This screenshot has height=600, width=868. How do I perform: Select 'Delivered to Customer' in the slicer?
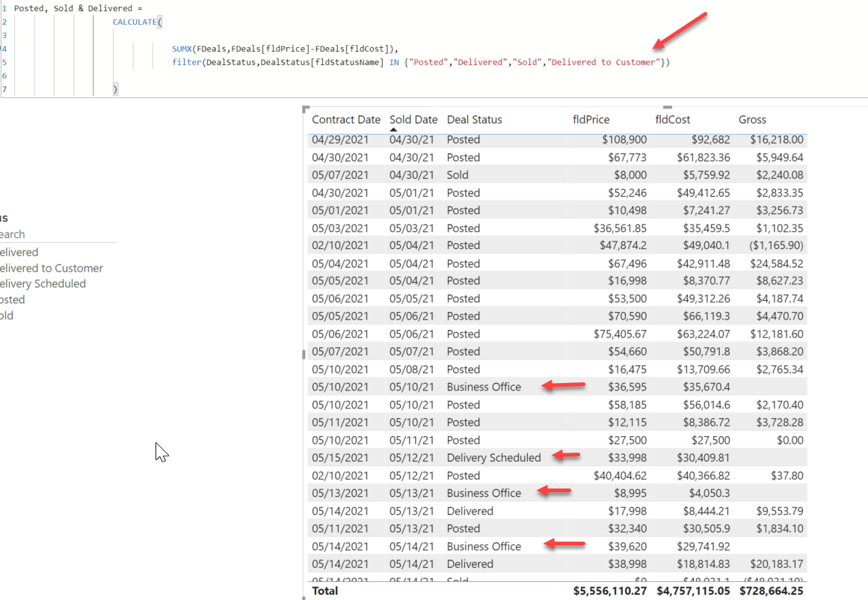click(52, 268)
